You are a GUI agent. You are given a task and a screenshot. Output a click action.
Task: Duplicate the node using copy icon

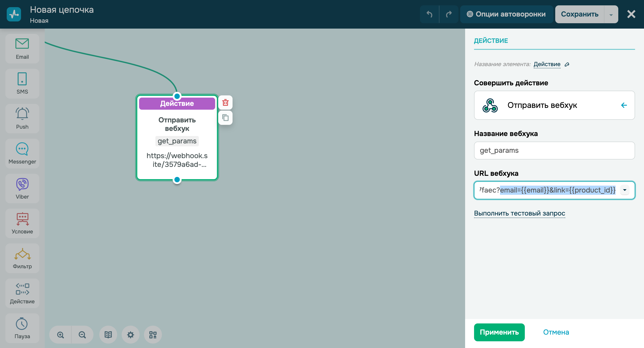click(225, 117)
